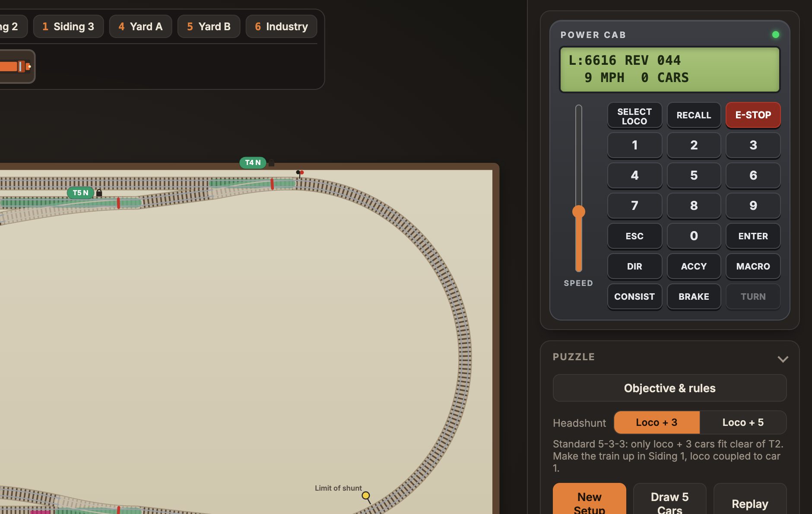Click the MACRO button
This screenshot has height=514, width=812.
(x=753, y=266)
